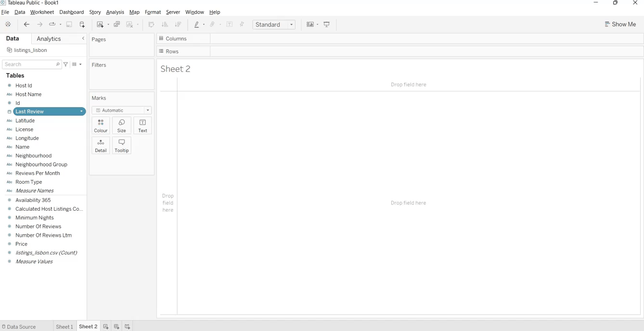Open the Replay animation speed dropdown arrow
644x331 pixels.
click(x=61, y=25)
